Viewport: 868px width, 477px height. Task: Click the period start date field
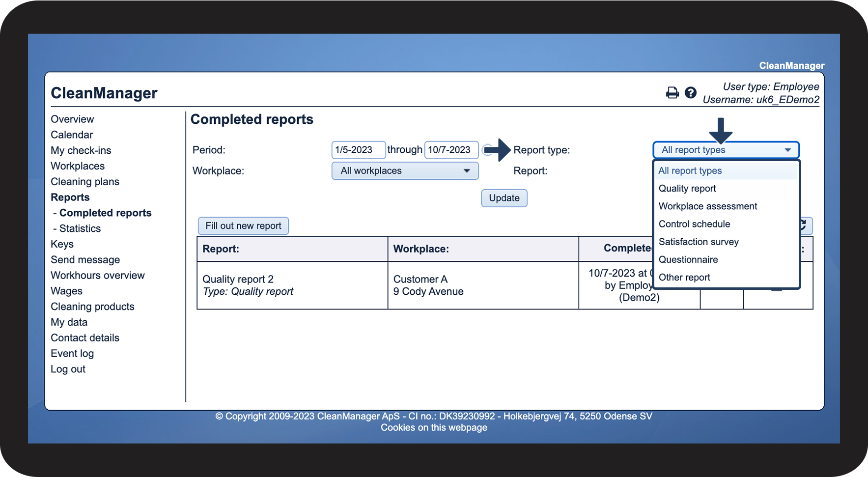point(358,150)
